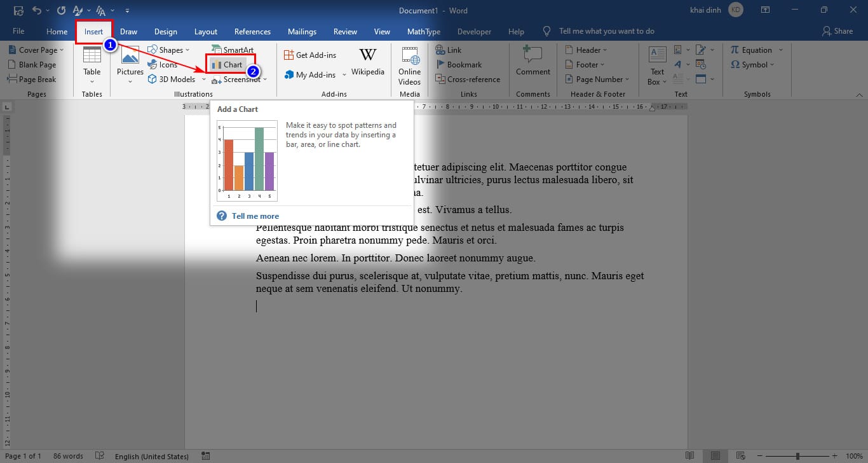Open the References tab
The image size is (868, 463).
252,31
